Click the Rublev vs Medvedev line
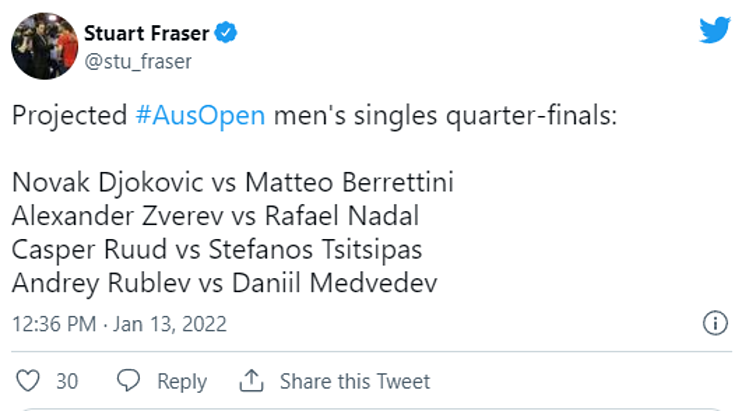The height and width of the screenshot is (411, 749). point(225,283)
